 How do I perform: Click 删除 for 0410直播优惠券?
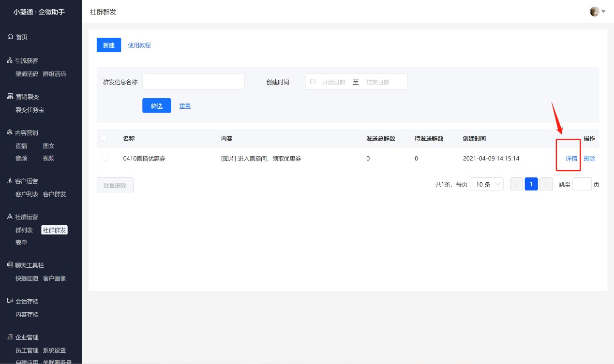[589, 159]
